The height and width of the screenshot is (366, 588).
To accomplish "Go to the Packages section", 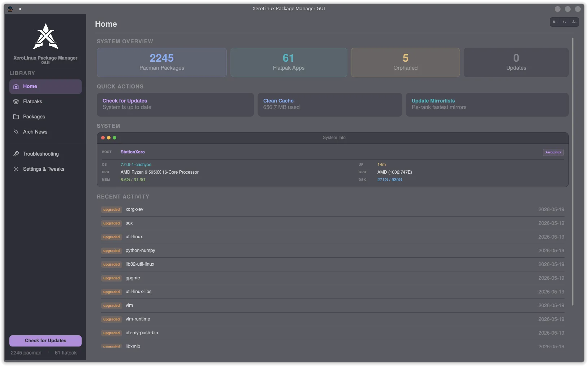I will click(x=46, y=117).
